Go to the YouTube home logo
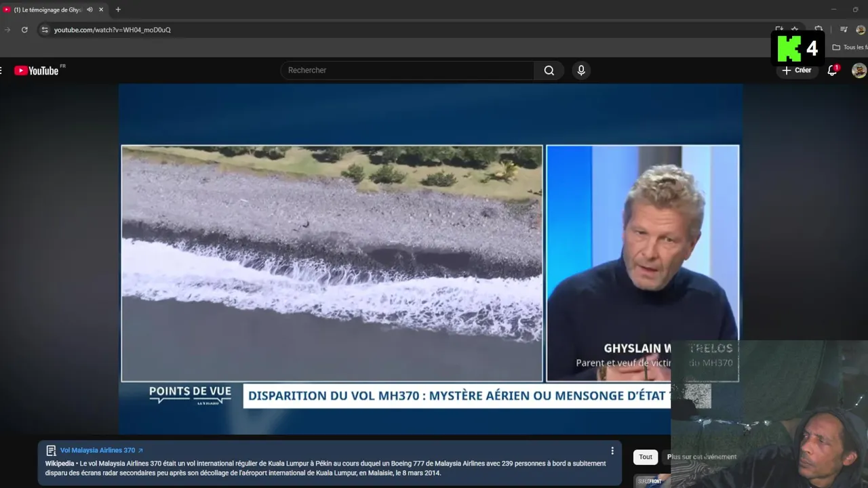This screenshot has width=868, height=488. click(37, 70)
